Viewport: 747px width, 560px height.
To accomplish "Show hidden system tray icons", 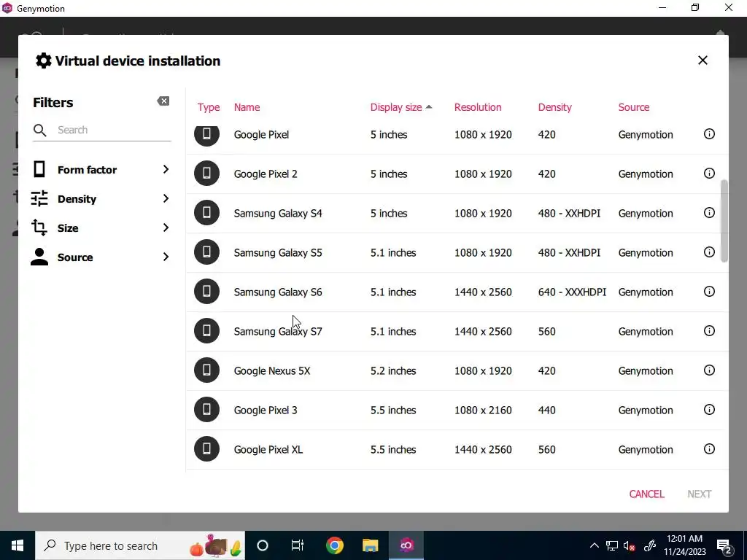I will pyautogui.click(x=594, y=545).
